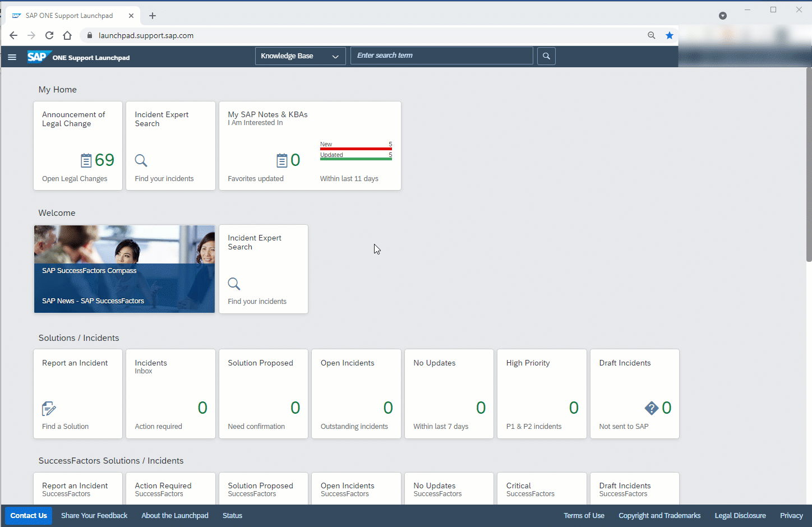Screen dimensions: 812x527
Task: Open a new browser tab
Action: (153, 16)
